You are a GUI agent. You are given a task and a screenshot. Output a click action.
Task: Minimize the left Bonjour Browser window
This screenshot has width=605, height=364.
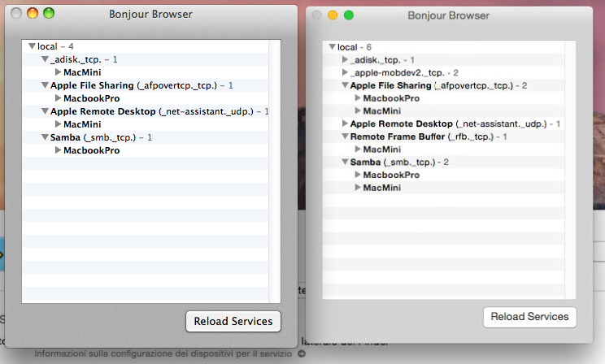[33, 13]
